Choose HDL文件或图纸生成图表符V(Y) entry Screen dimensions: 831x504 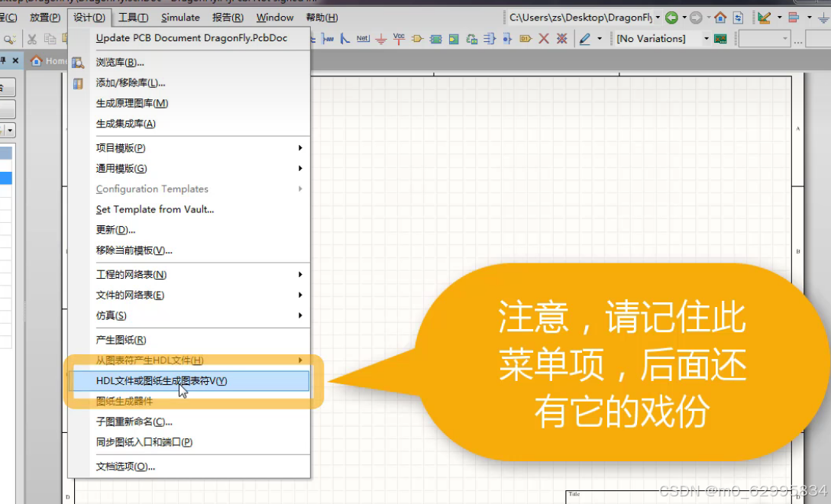[190, 381]
